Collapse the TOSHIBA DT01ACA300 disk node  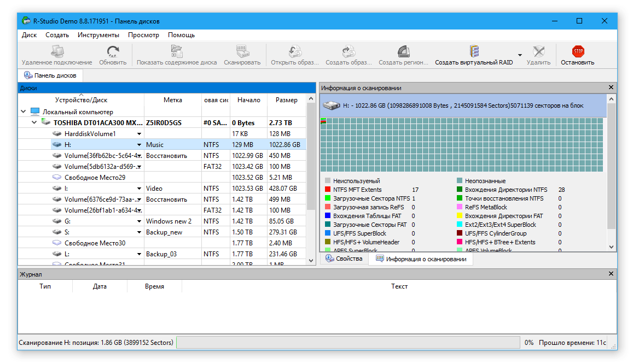(34, 123)
